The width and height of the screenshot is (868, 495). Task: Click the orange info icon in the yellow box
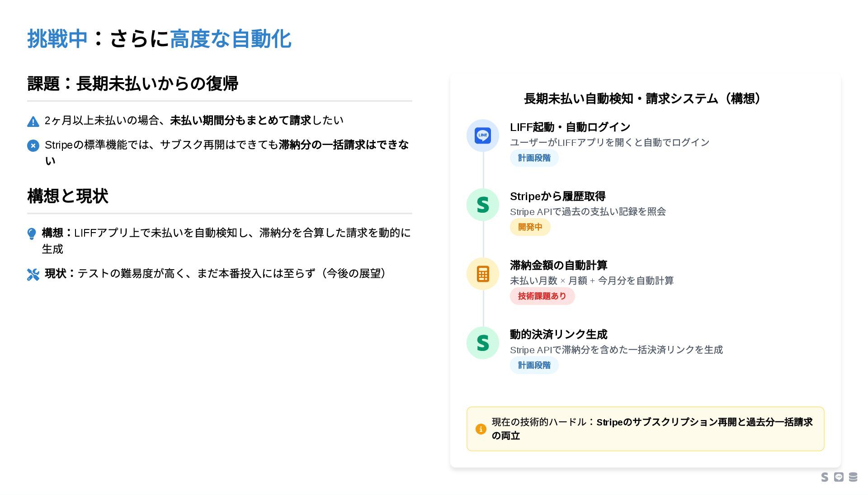point(481,429)
